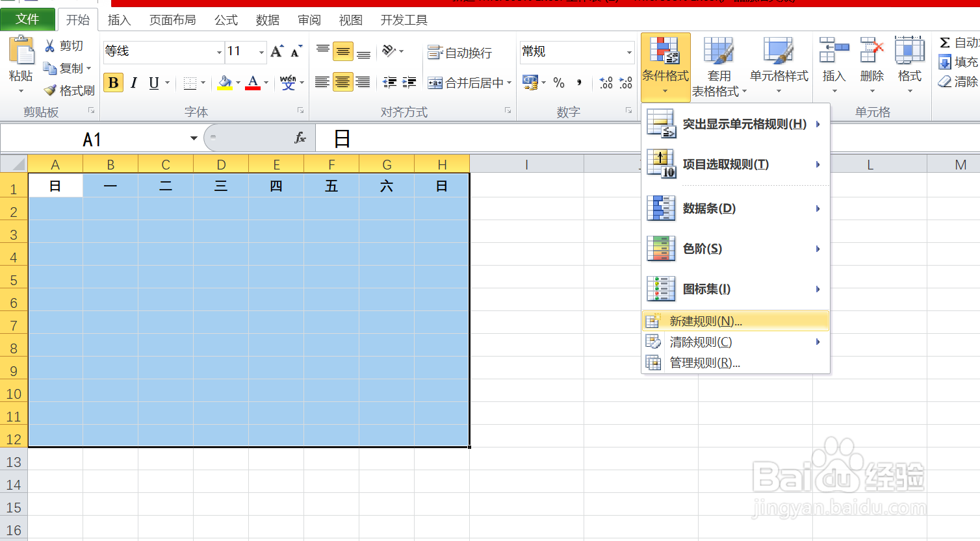Switch to the 插入 (Insert) tab
The width and height of the screenshot is (980, 541).
(x=119, y=20)
